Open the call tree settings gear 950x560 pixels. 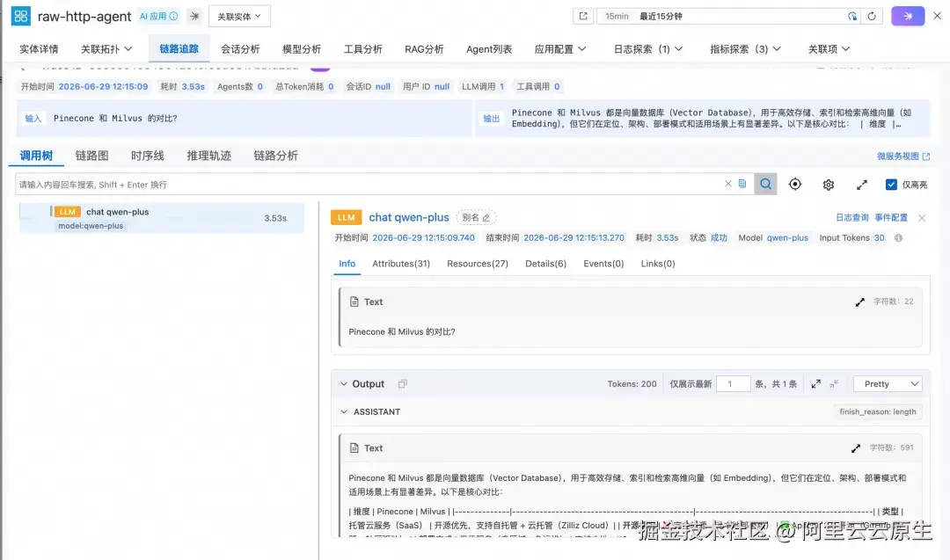829,185
